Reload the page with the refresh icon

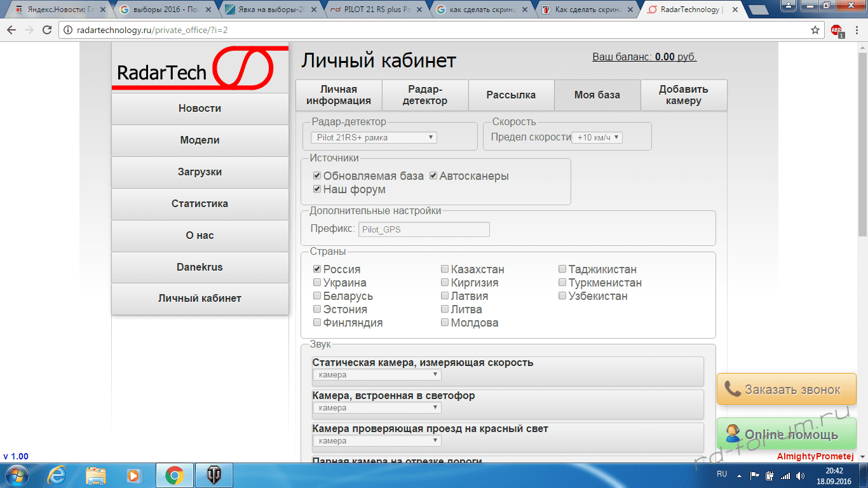[47, 30]
